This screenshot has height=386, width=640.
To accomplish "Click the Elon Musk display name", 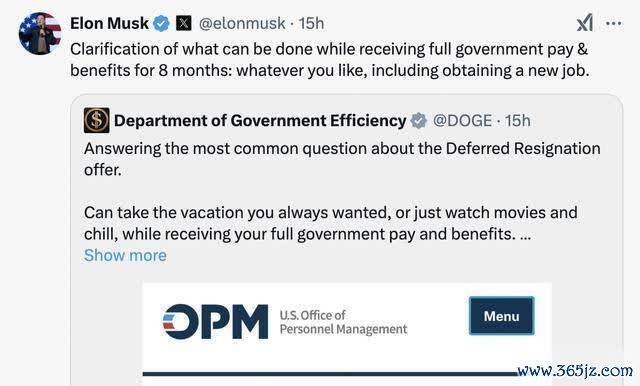I will coord(109,23).
